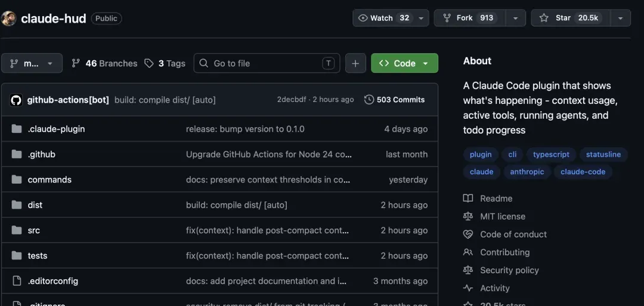Click the folder icon for commands
The height and width of the screenshot is (306, 644).
point(17,180)
